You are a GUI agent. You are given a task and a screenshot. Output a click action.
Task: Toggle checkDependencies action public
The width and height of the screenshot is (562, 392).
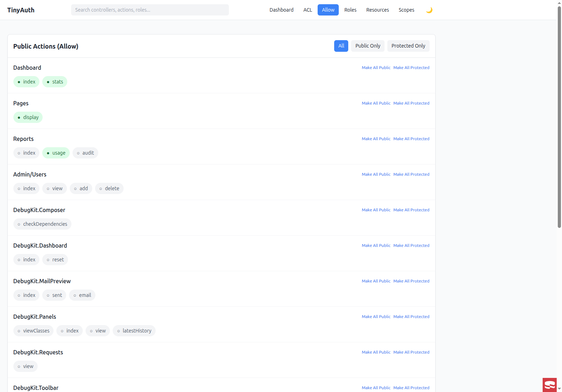pyautogui.click(x=42, y=224)
